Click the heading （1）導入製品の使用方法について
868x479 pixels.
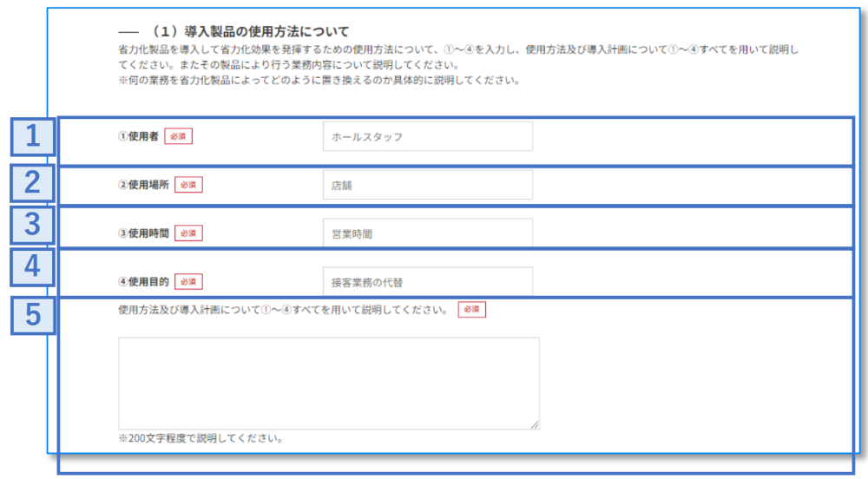pos(249,31)
